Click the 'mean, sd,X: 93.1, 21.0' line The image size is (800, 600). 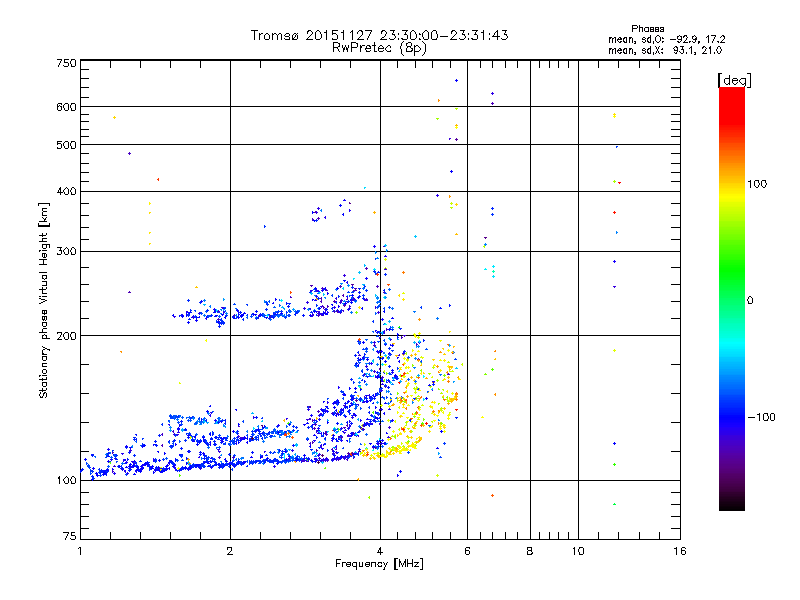pos(665,50)
